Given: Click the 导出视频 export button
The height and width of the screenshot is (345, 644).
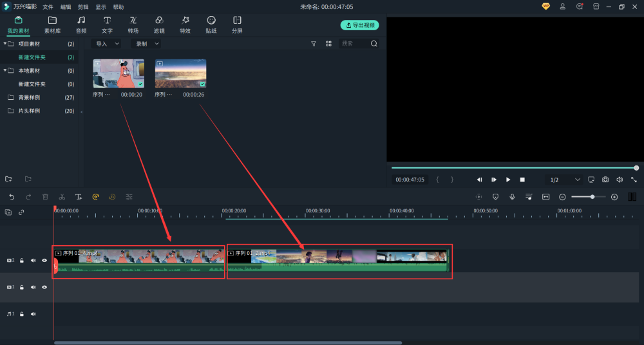Looking at the screenshot, I should tap(360, 25).
